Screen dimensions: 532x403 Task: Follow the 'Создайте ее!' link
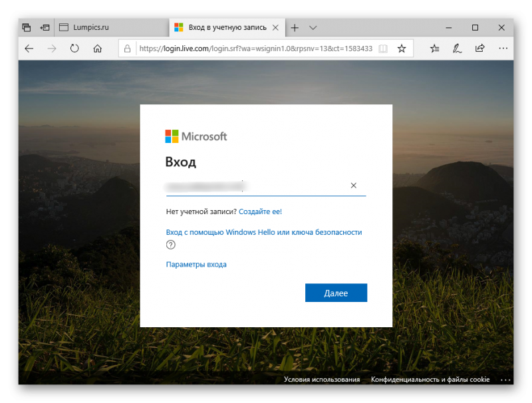click(260, 211)
